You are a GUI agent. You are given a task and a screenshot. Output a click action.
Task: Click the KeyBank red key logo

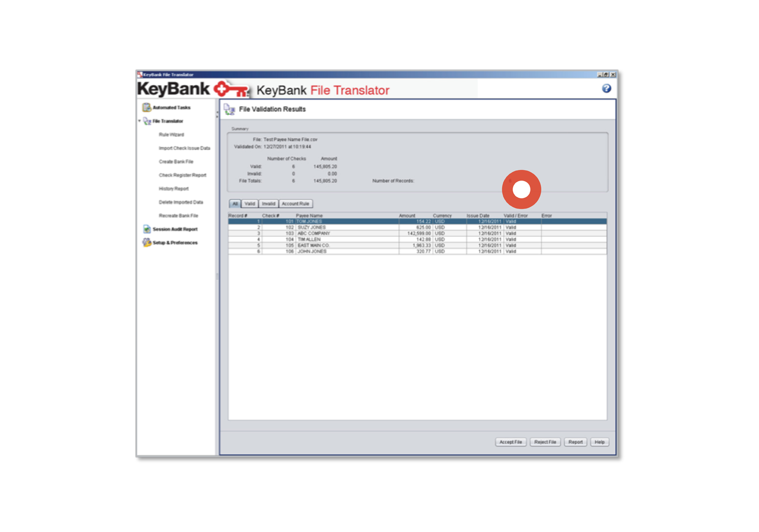click(232, 89)
